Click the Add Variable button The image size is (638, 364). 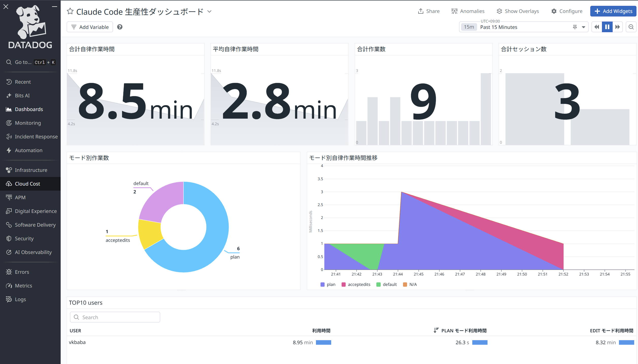[90, 27]
